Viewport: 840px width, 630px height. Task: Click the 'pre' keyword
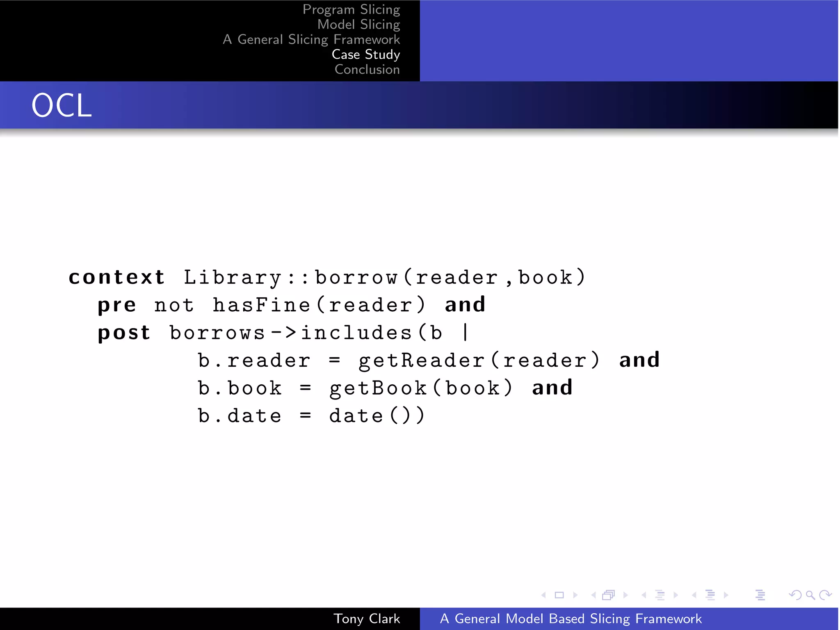[x=116, y=306]
